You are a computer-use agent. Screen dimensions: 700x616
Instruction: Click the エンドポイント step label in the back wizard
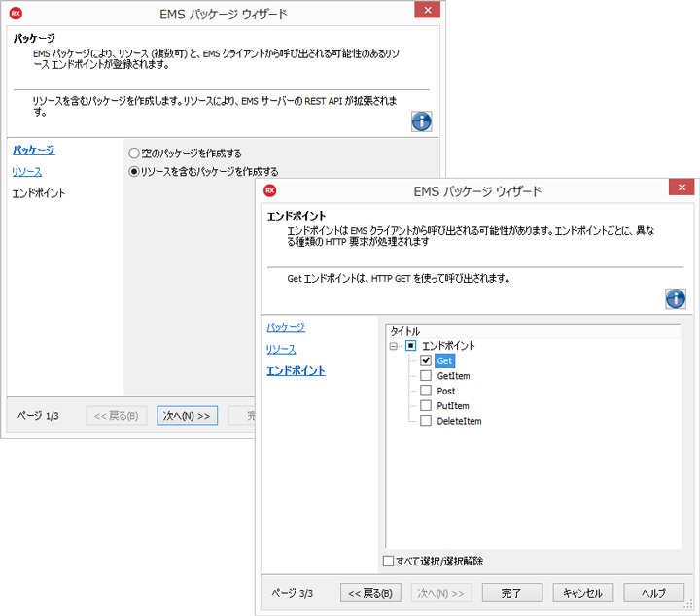tap(39, 193)
